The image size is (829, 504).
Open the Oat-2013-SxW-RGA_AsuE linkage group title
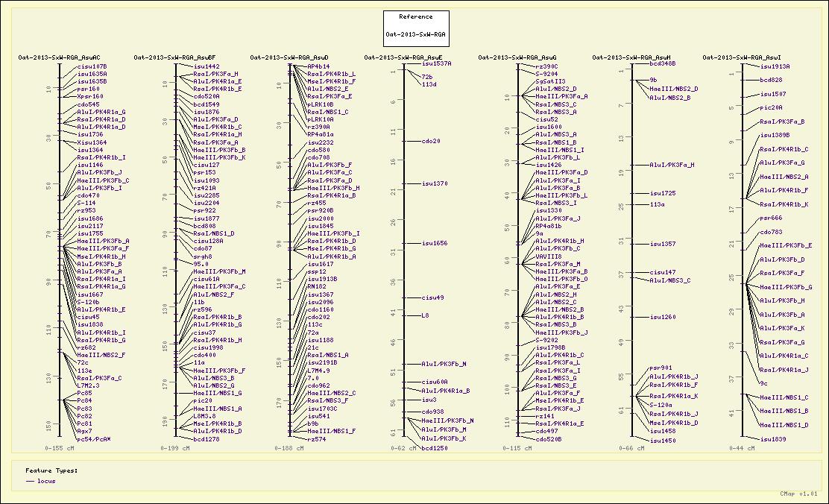tap(403, 57)
